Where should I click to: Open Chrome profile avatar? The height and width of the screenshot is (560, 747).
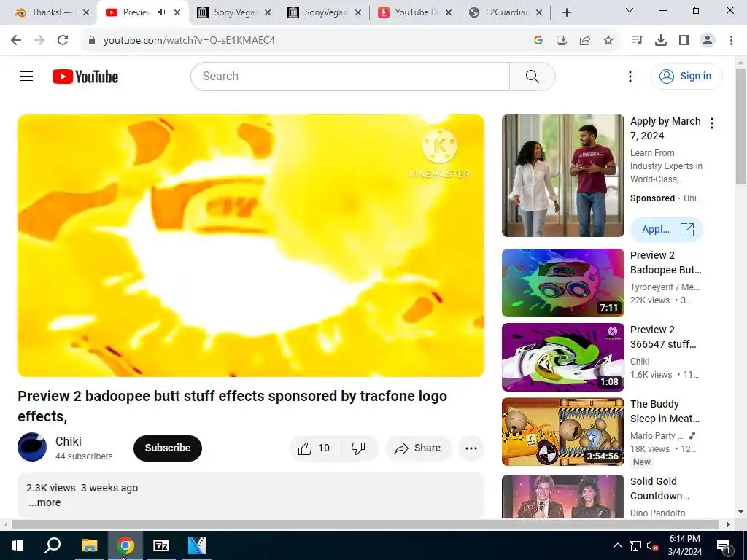(x=708, y=41)
